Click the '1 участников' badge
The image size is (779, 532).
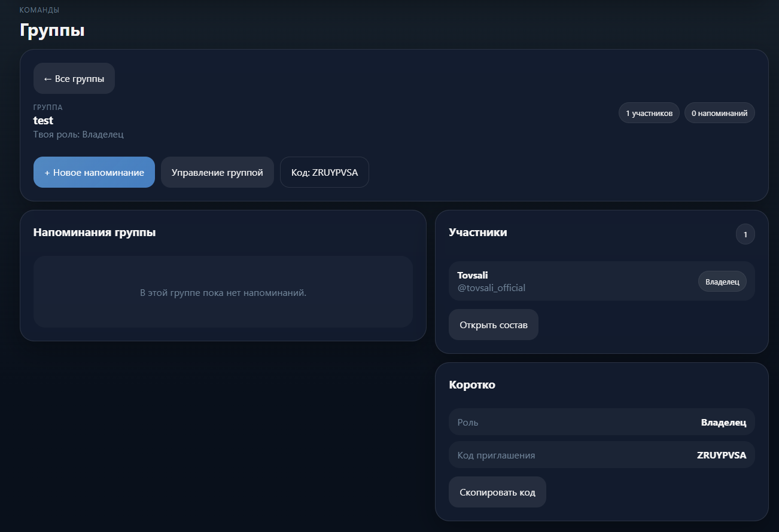click(x=649, y=113)
